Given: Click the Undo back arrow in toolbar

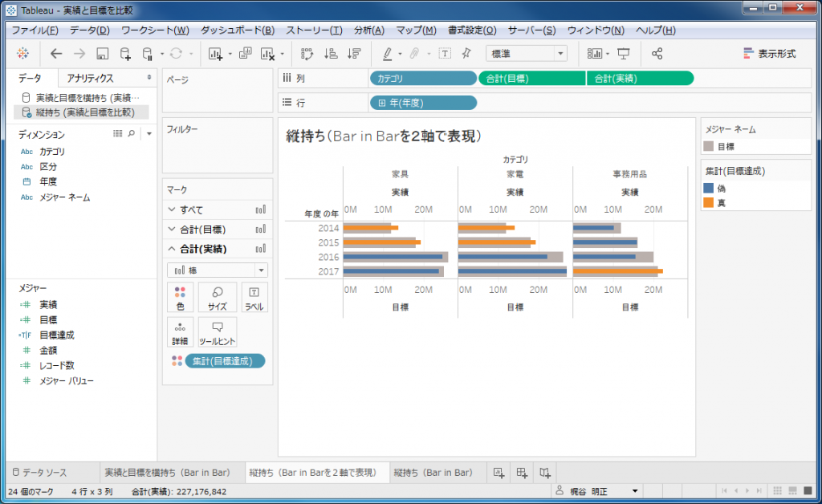Looking at the screenshot, I should (55, 54).
